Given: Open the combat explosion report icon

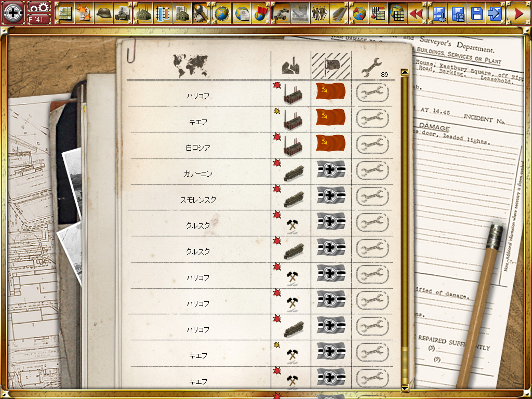Looking at the screenshot, I should tap(84, 13).
